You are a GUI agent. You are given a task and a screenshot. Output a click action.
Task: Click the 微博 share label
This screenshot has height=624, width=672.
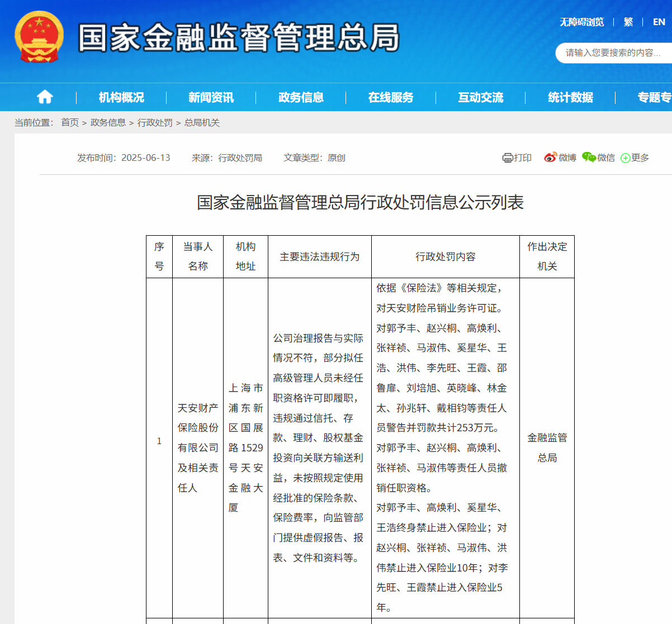point(567,158)
